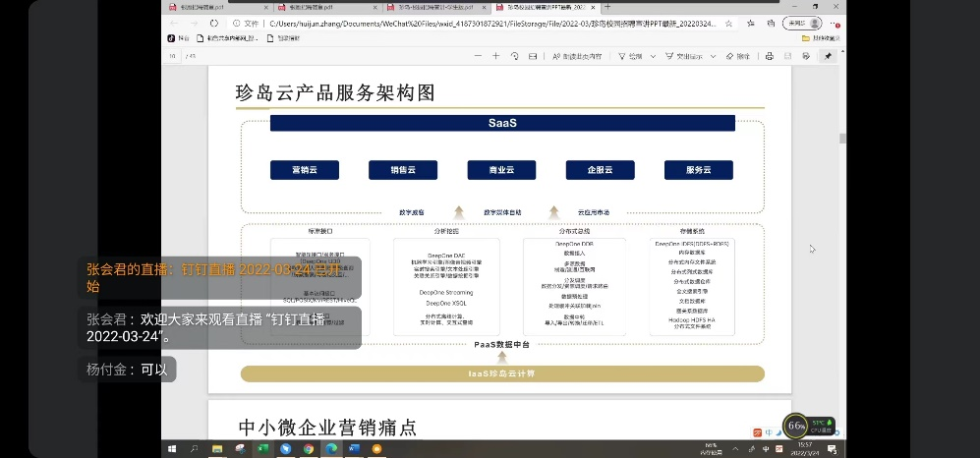Pin the PDF toolbar with the pin icon
980x458 pixels.
click(x=828, y=56)
